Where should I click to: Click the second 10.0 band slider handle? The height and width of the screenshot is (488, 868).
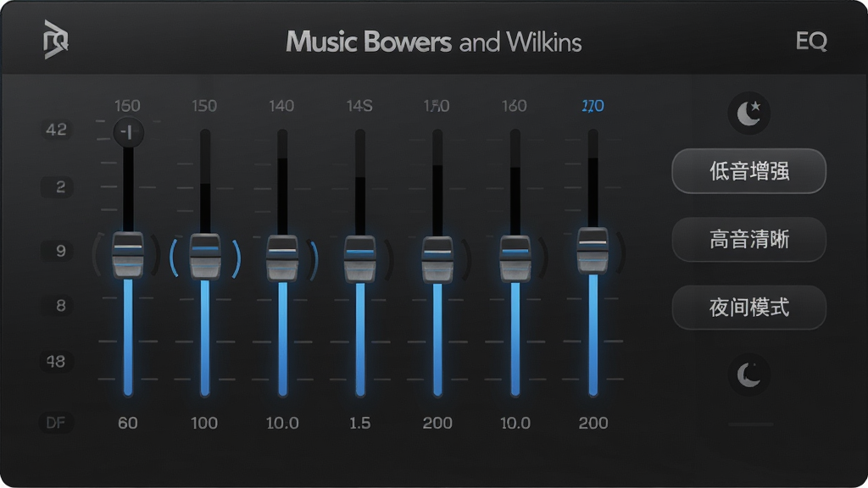(x=515, y=259)
